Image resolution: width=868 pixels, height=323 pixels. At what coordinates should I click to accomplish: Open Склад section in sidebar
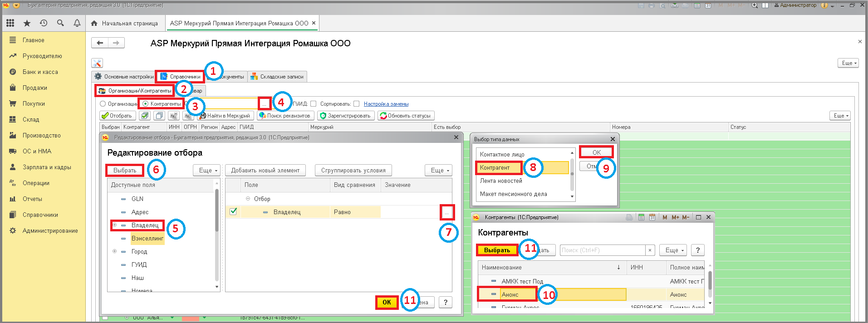(x=31, y=119)
